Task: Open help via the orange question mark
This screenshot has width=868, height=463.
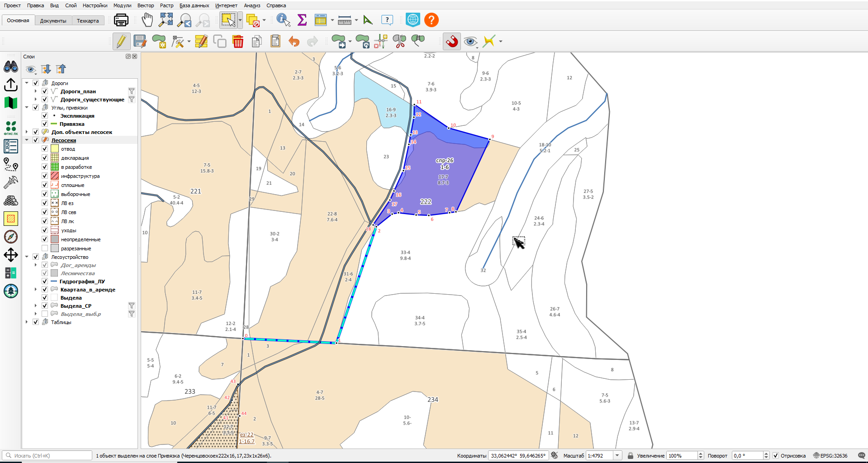Action: 432,20
